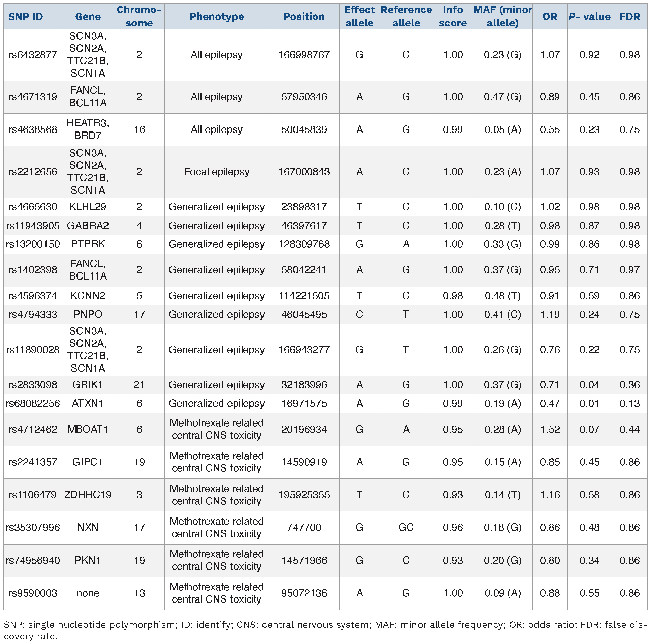Click the Info score column header
The image size is (650, 644).
453,17
